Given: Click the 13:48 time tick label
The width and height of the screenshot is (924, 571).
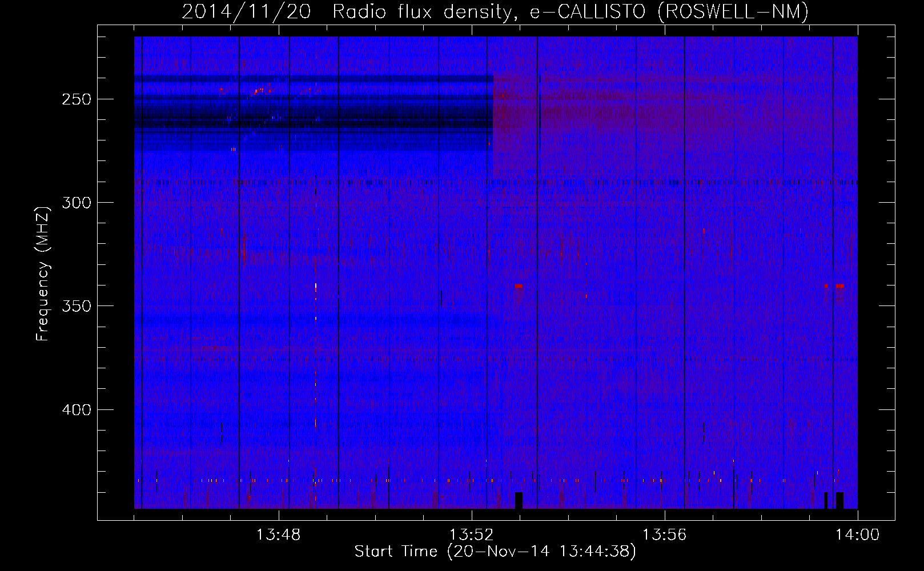Looking at the screenshot, I should (x=279, y=535).
